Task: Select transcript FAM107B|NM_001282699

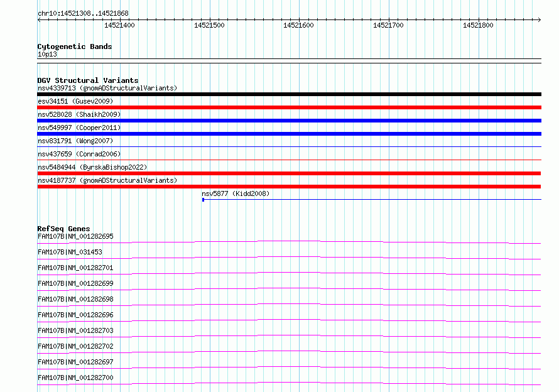Action: pos(75,283)
